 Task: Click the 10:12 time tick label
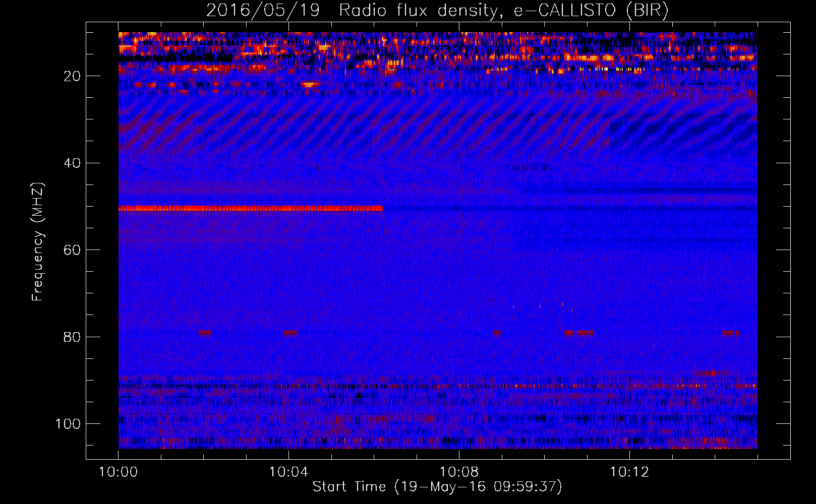pyautogui.click(x=629, y=472)
